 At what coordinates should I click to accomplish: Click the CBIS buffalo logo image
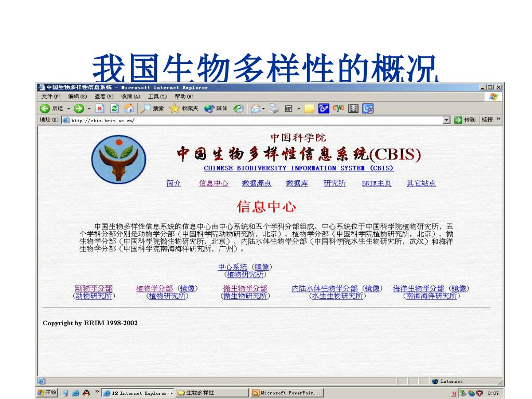(x=119, y=159)
